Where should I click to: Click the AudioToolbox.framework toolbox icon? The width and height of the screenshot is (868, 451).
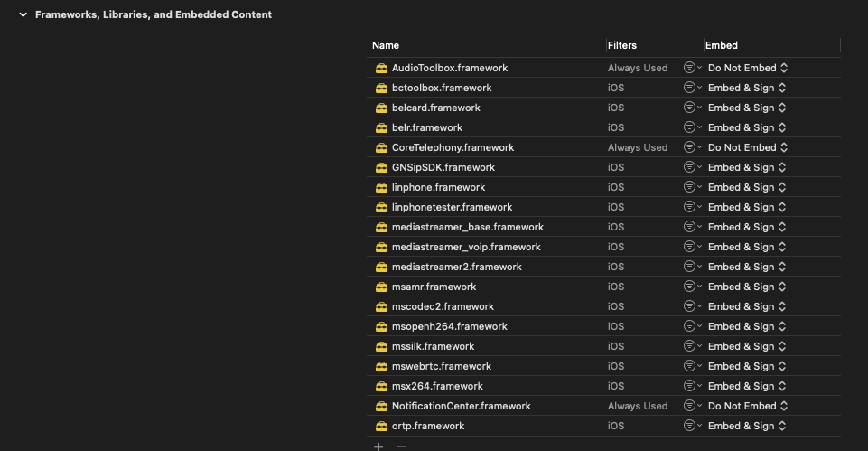(x=381, y=69)
